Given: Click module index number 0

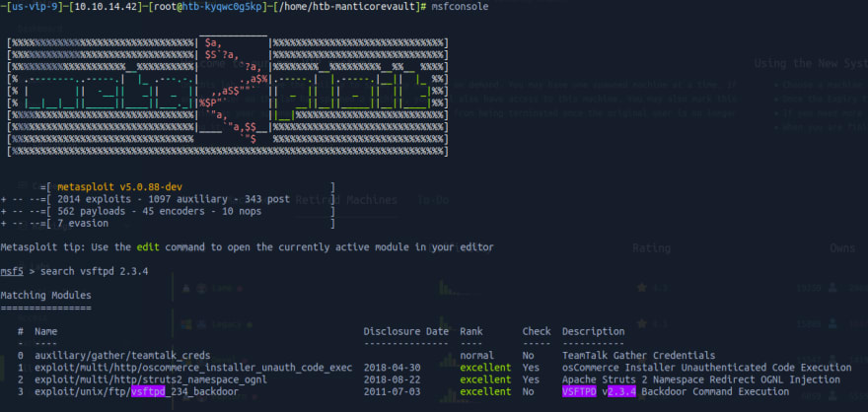Looking at the screenshot, I should (x=21, y=355).
